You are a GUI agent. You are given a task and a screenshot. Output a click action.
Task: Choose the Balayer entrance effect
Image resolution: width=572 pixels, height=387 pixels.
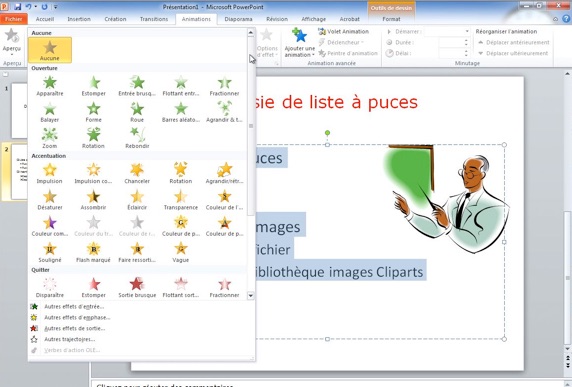[50, 112]
